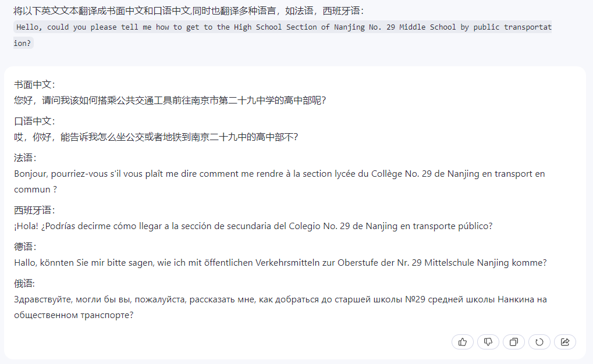Click the colloquial Chinese translation sentence

pos(155,137)
